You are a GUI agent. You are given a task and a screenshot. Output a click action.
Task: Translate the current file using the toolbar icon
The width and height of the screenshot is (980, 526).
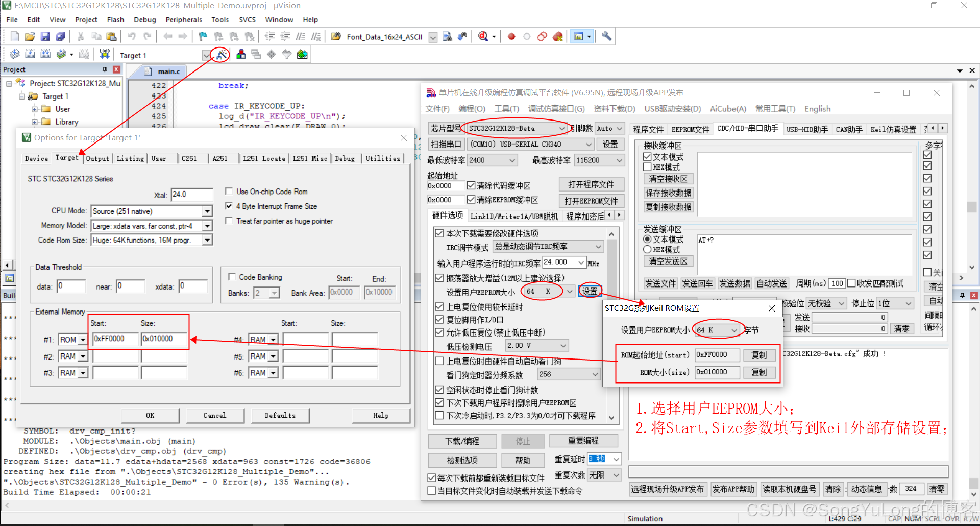click(15, 54)
